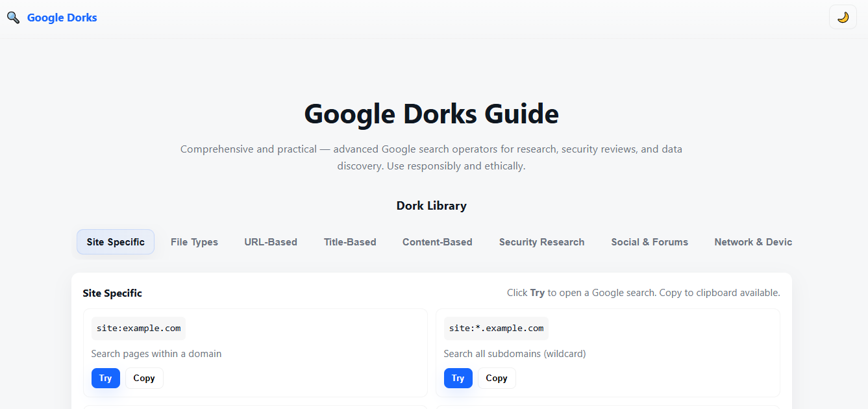Click the site:example.com code snippet
The width and height of the screenshot is (868, 409).
pos(138,328)
